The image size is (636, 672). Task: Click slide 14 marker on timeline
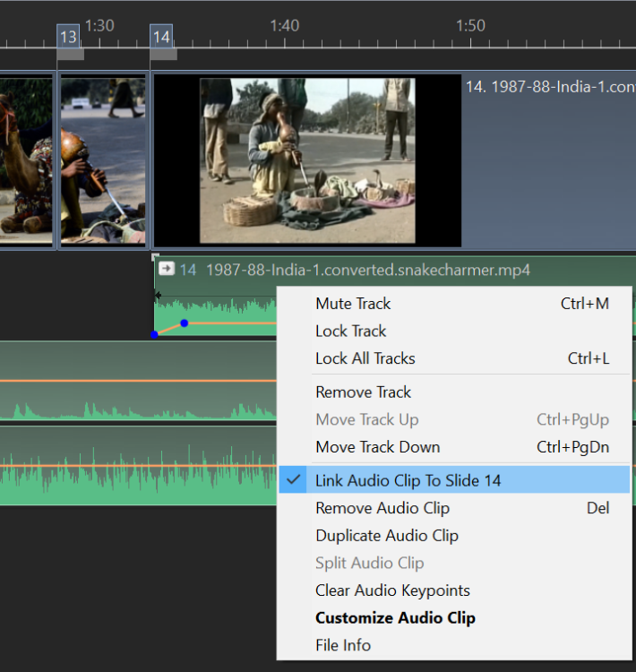tap(161, 38)
